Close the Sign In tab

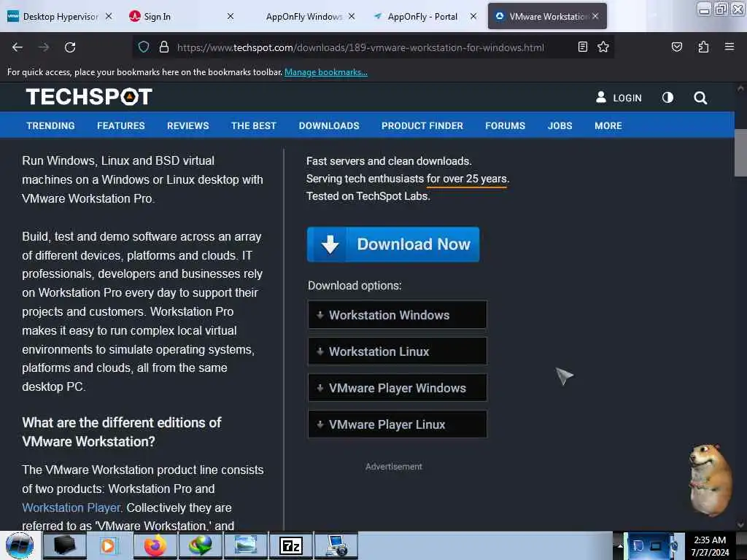click(x=231, y=16)
